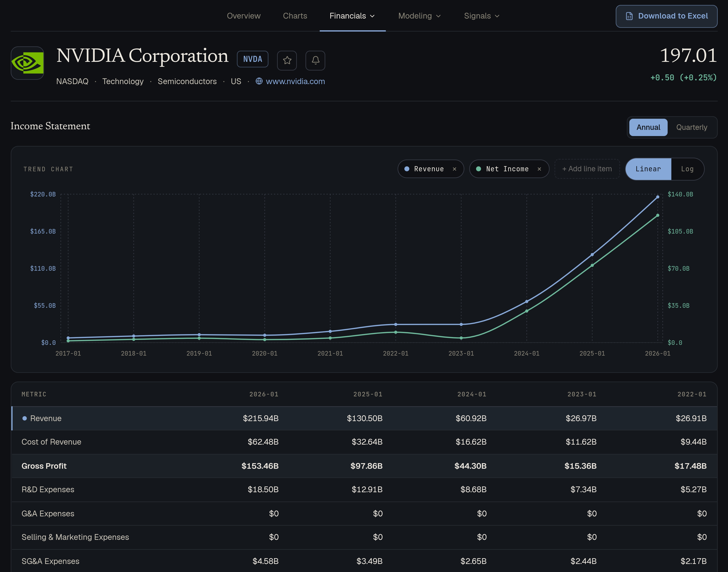Select the G&A Expenses row label
The height and width of the screenshot is (572, 728).
click(48, 513)
